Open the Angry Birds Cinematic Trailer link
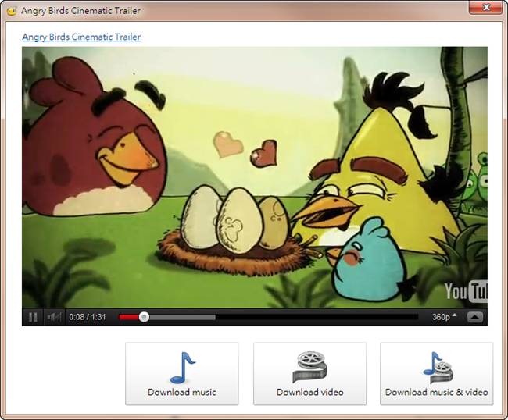The width and height of the screenshot is (508, 420). point(81,37)
